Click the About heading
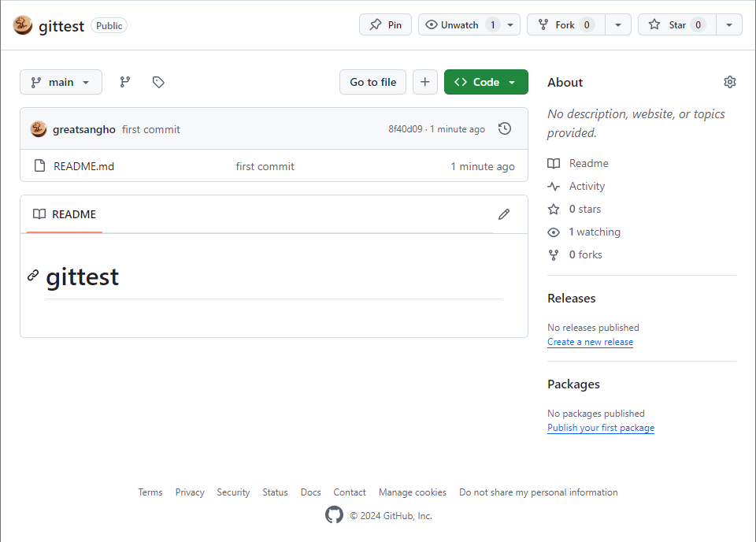 coord(565,83)
